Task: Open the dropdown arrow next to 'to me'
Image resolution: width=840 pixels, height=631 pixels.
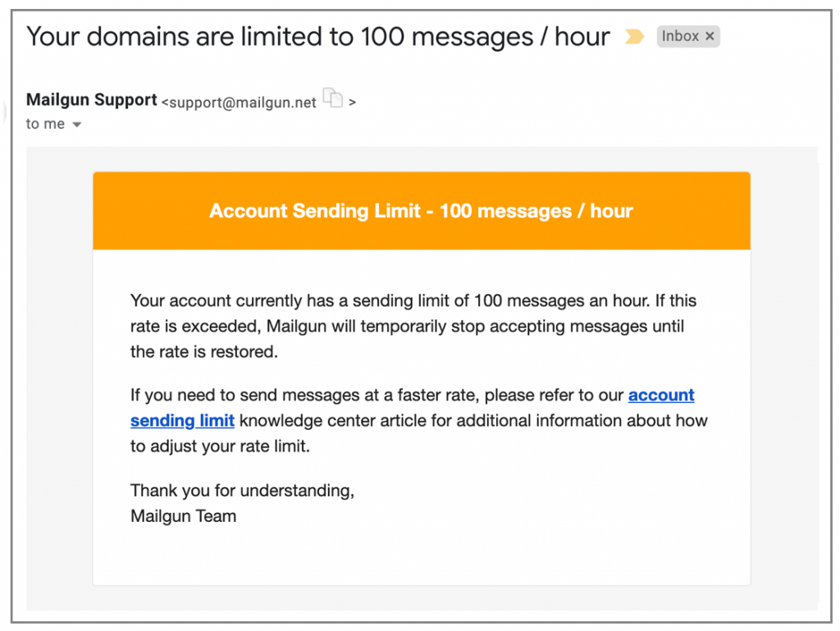Action: tap(77, 124)
